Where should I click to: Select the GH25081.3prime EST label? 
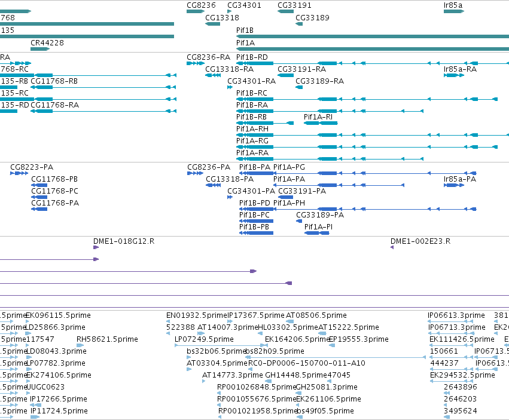click(x=327, y=387)
